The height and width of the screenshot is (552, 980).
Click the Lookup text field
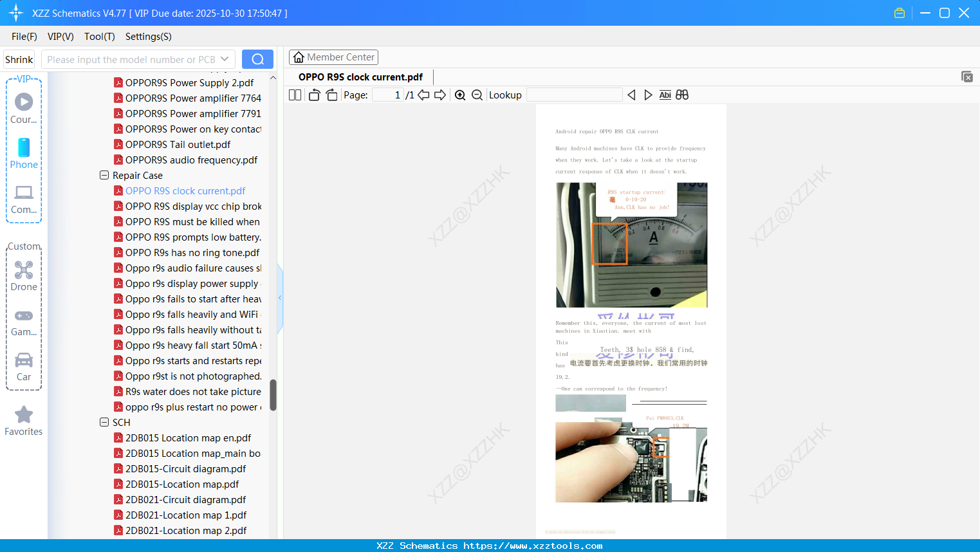[x=575, y=95]
